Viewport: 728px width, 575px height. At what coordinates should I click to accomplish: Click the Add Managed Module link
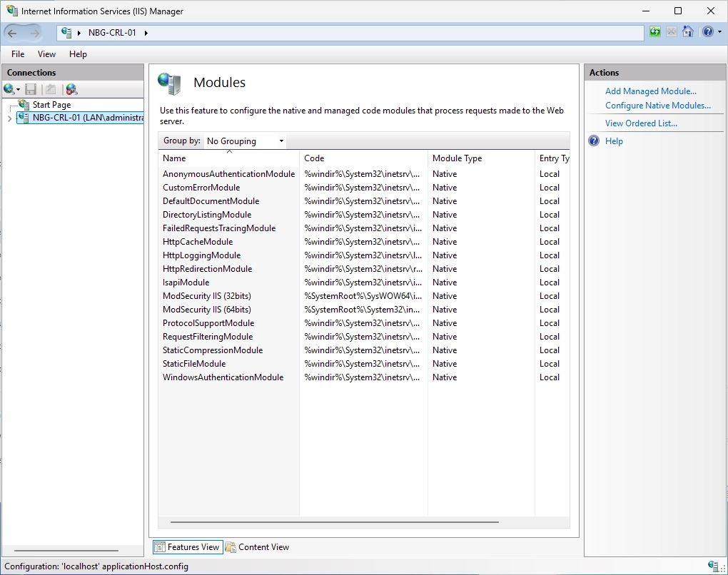[650, 91]
